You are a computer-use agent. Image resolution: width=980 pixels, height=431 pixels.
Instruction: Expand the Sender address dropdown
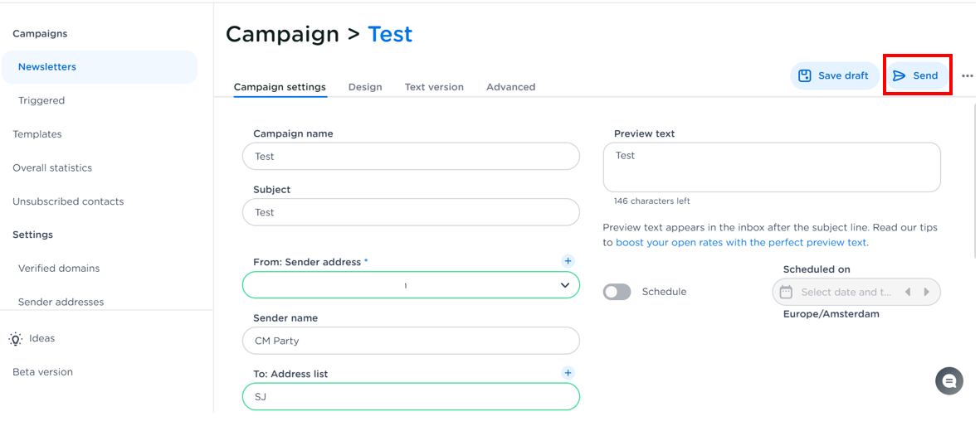564,285
